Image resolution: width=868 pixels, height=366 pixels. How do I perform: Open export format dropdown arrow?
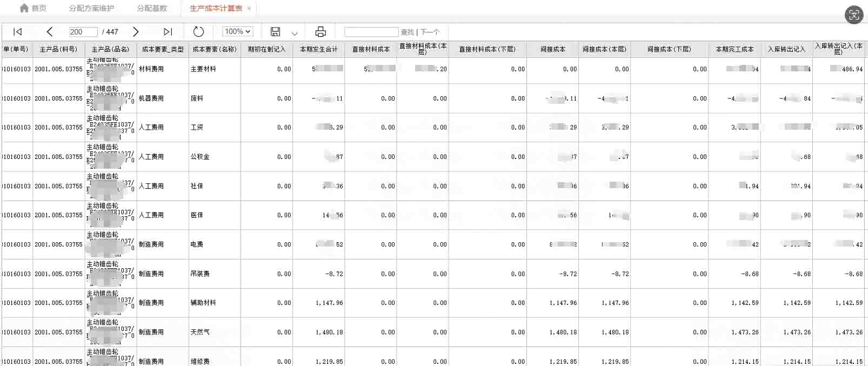295,33
